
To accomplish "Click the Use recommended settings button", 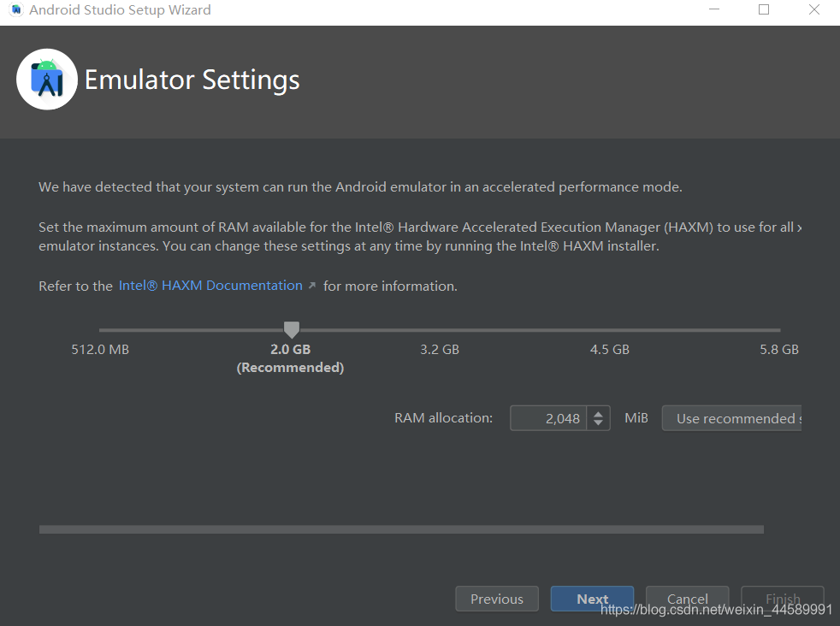I will 731,418.
